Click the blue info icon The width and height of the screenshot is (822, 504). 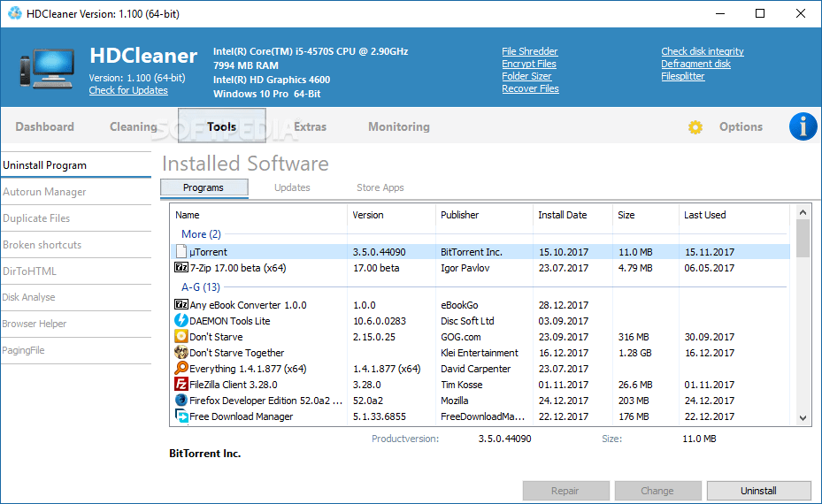(x=803, y=126)
